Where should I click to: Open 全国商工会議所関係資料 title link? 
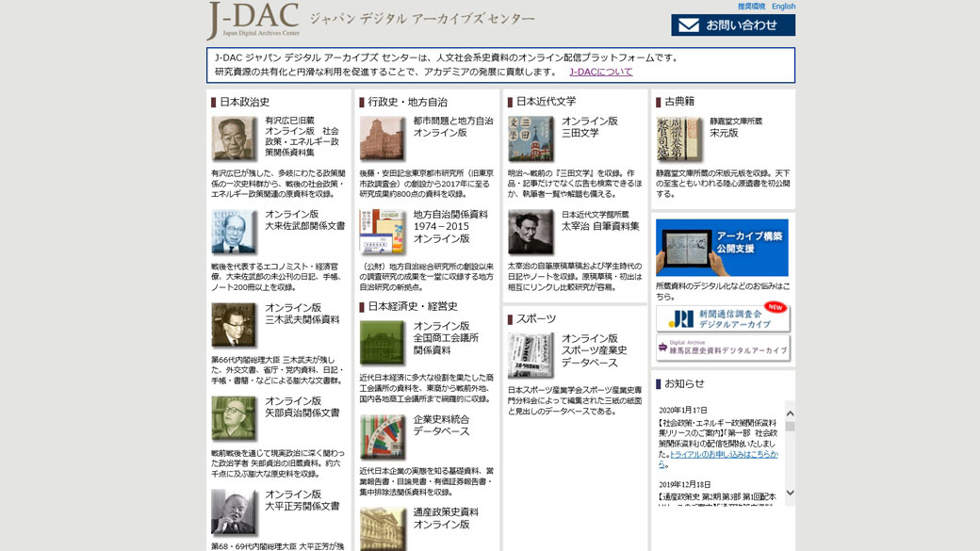[x=446, y=338]
